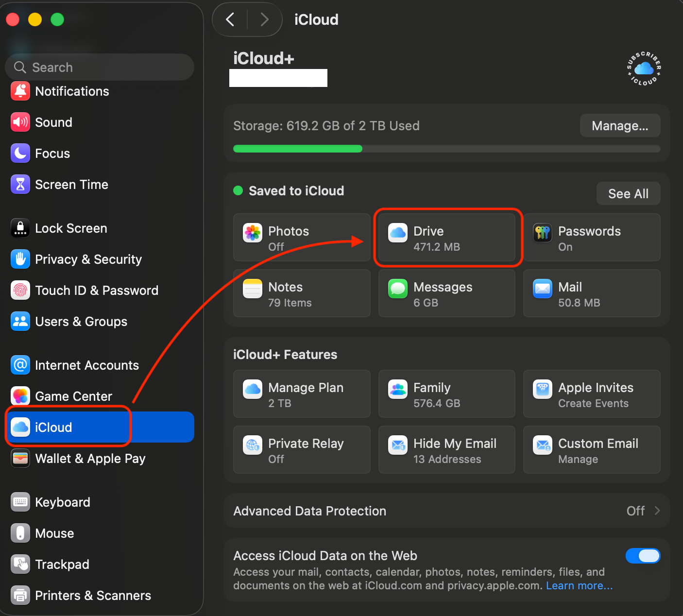Image resolution: width=683 pixels, height=616 pixels.
Task: Open the Messages bubble icon tile
Action: [398, 289]
